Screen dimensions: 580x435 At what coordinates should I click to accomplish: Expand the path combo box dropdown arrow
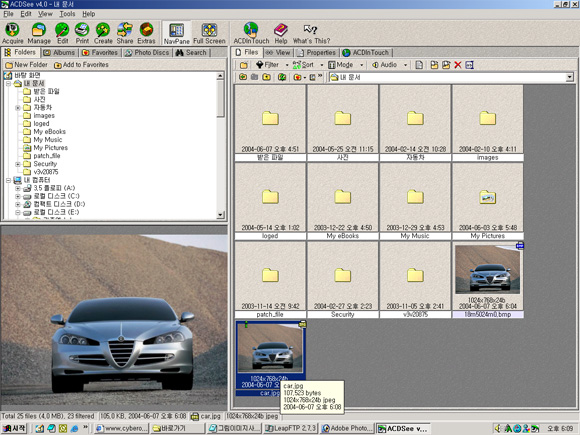point(569,77)
